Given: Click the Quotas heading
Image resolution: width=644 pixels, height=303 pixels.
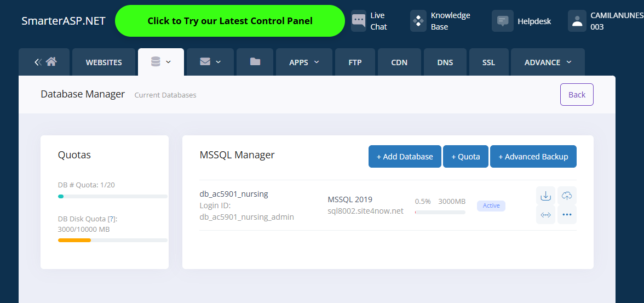Looking at the screenshot, I should (x=74, y=155).
